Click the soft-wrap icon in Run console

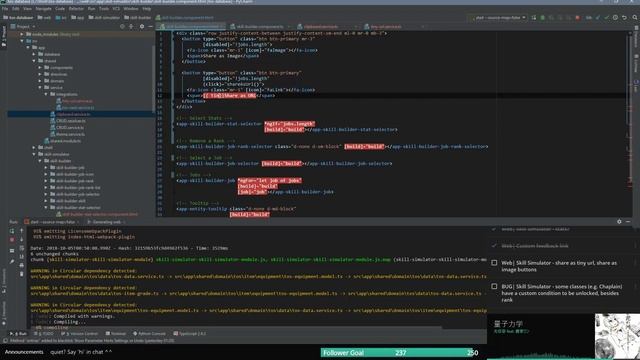[x=22, y=248]
